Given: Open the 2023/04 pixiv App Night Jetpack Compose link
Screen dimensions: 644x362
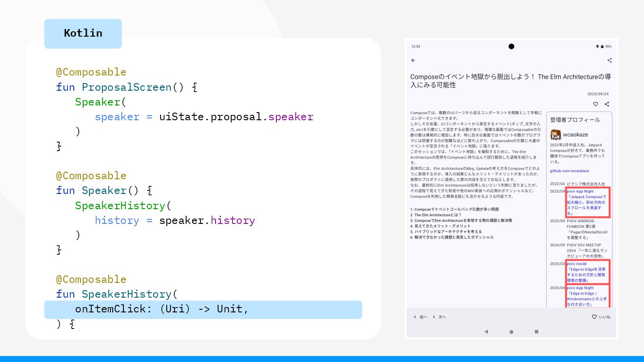Looking at the screenshot, I should tap(588, 202).
